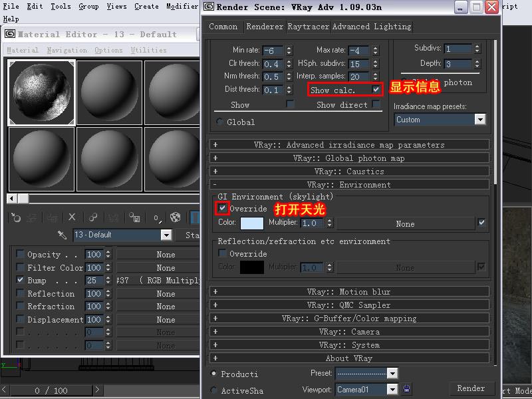Image resolution: width=532 pixels, height=399 pixels.
Task: Click the Reset Map/Mtl X icon
Action: click(72, 217)
